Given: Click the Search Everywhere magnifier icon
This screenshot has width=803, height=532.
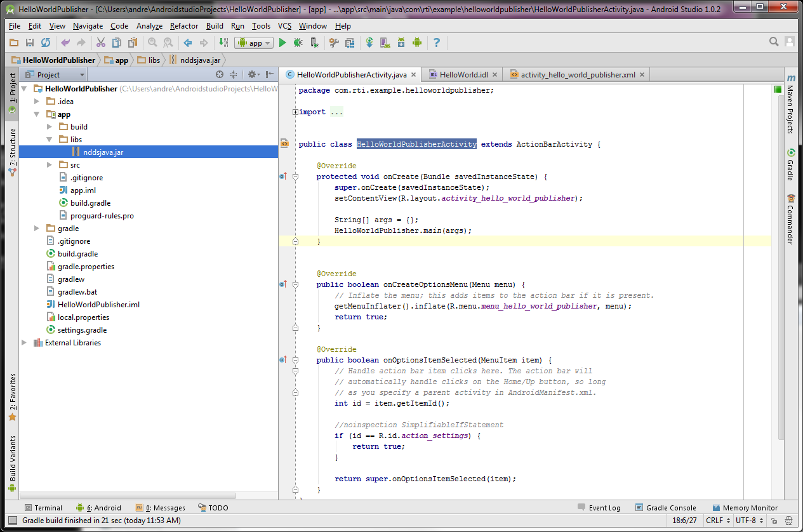Looking at the screenshot, I should tap(774, 42).
